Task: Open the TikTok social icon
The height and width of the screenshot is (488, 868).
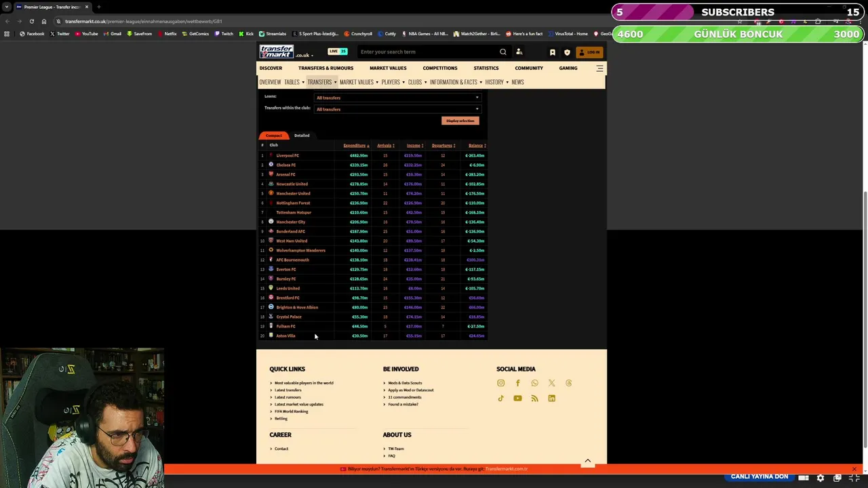Action: [500, 399]
